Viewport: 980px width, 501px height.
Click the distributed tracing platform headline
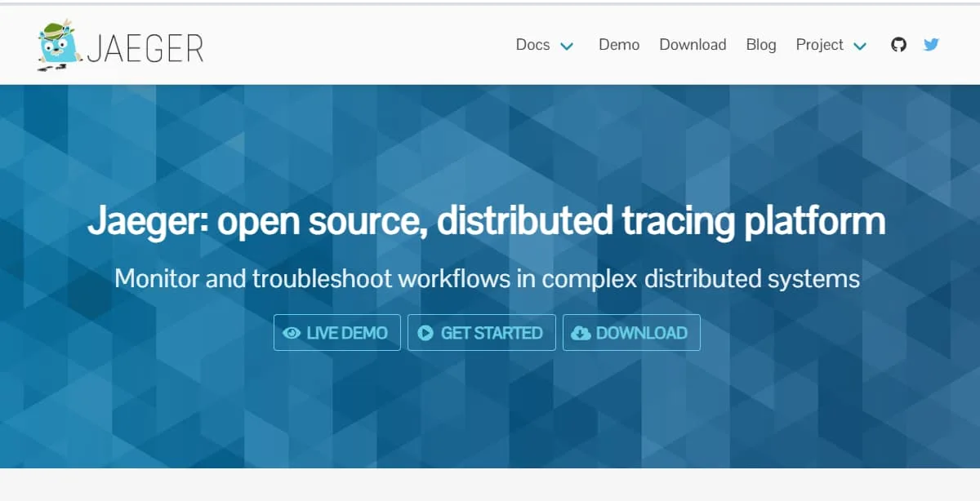coord(487,220)
